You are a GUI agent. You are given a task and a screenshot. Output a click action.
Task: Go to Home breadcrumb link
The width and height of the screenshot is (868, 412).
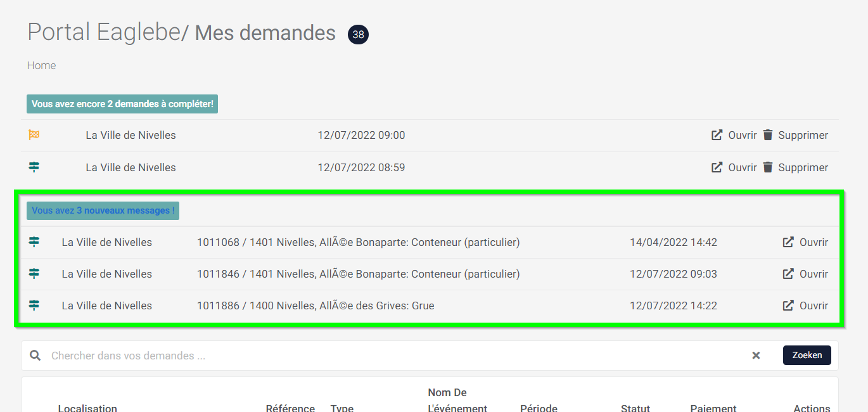coord(41,65)
